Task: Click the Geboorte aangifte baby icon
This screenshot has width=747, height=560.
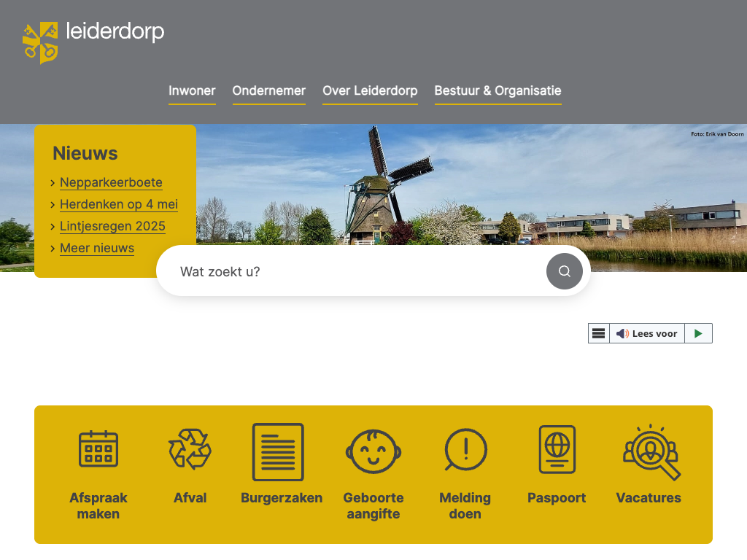Action: pyautogui.click(x=373, y=452)
